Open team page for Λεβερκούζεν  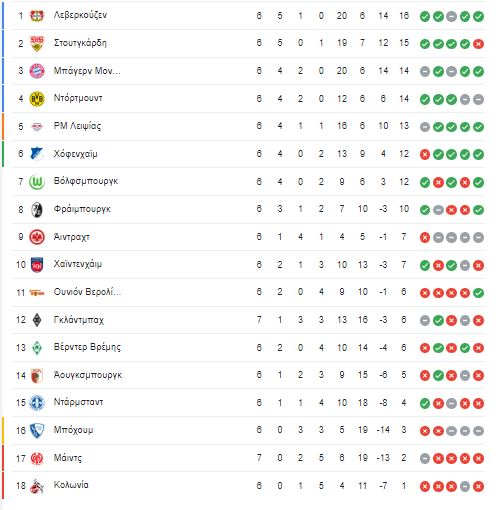pyautogui.click(x=80, y=15)
